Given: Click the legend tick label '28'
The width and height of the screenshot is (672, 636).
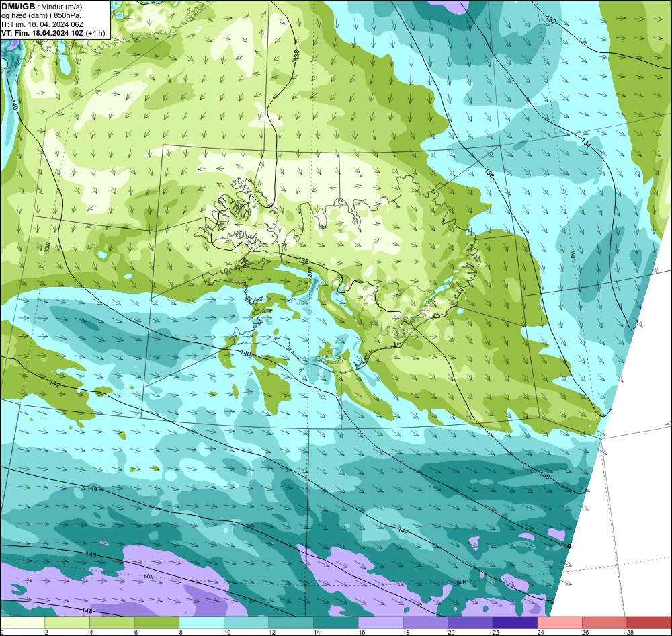Looking at the screenshot, I should [630, 632].
